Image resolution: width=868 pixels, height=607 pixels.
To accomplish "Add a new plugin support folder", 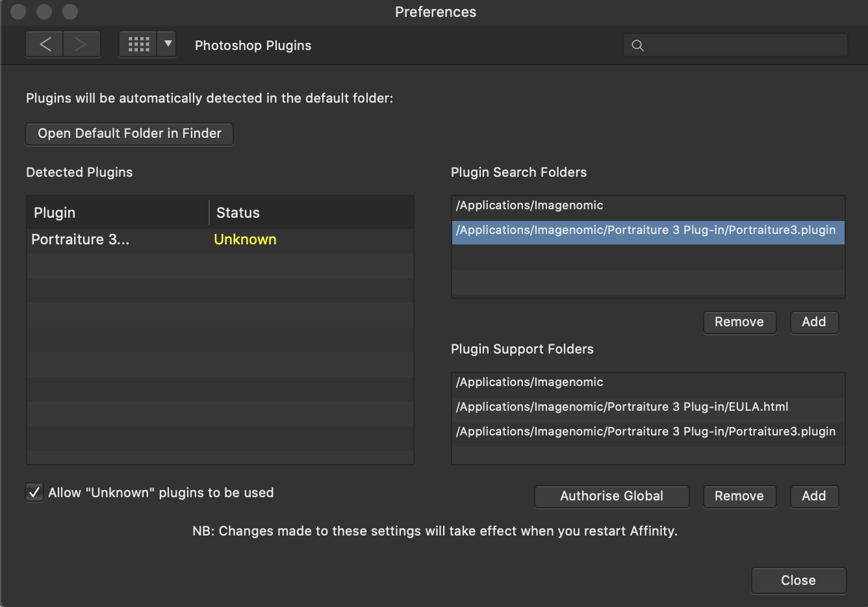I will click(x=813, y=497).
